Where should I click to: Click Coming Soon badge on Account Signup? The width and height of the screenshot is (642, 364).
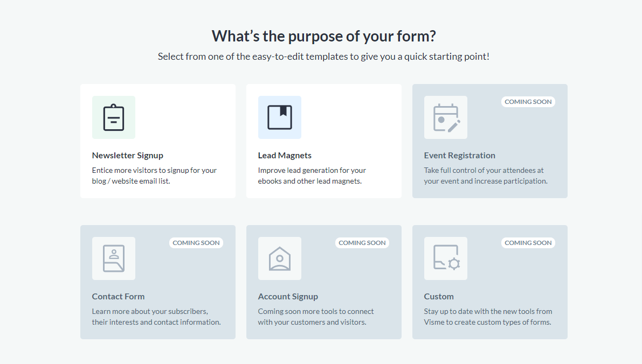(x=362, y=243)
